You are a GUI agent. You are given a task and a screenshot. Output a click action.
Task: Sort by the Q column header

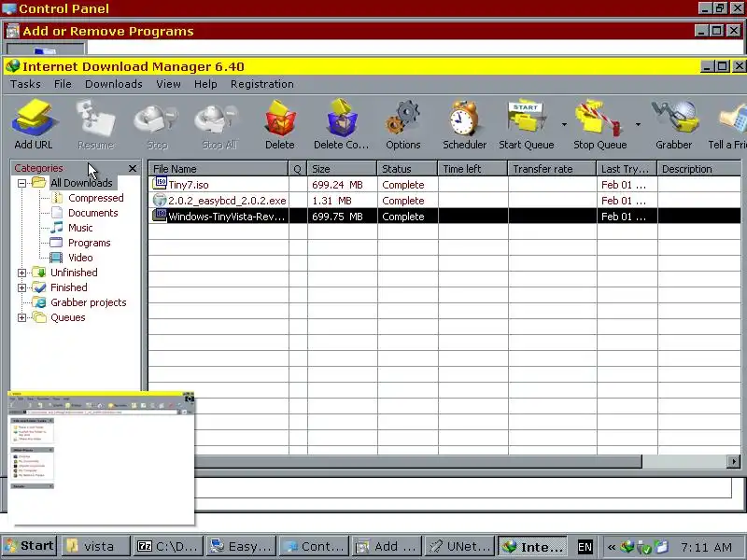pos(298,169)
